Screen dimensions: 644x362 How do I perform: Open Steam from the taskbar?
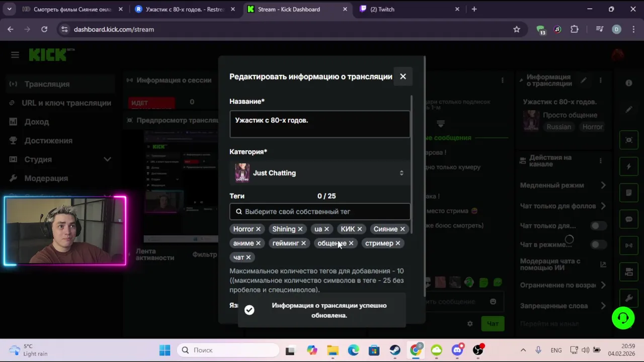(x=395, y=350)
